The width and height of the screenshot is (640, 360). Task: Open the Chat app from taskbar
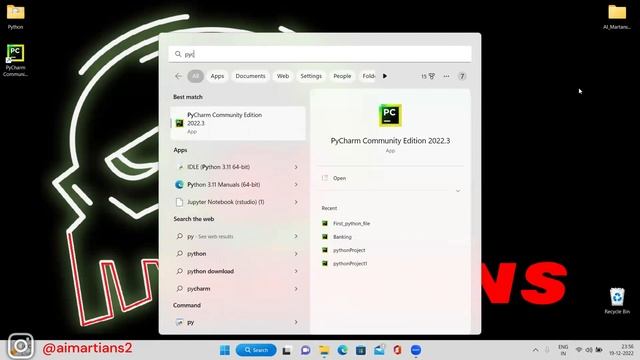(x=305, y=350)
